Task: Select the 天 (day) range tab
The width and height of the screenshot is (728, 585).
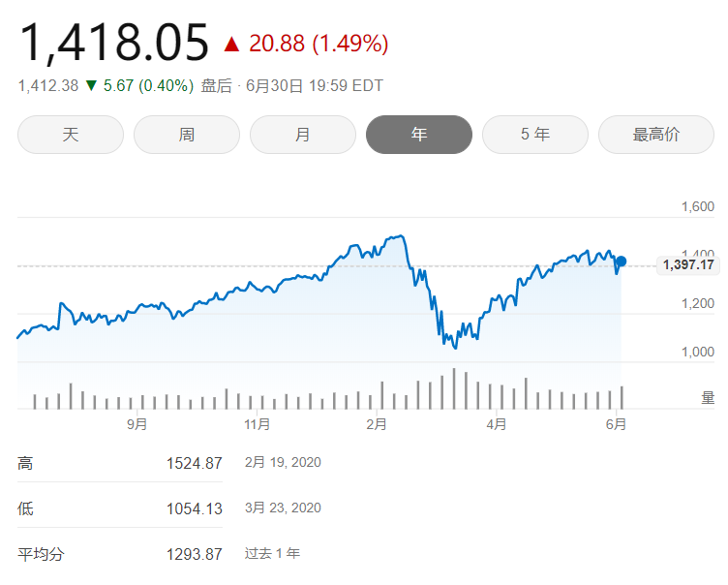Action: [71, 135]
